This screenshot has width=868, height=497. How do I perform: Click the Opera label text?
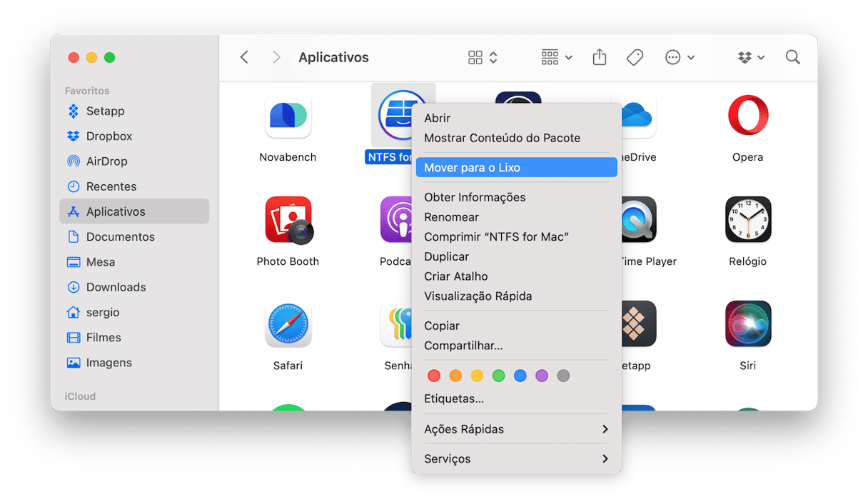pyautogui.click(x=747, y=157)
